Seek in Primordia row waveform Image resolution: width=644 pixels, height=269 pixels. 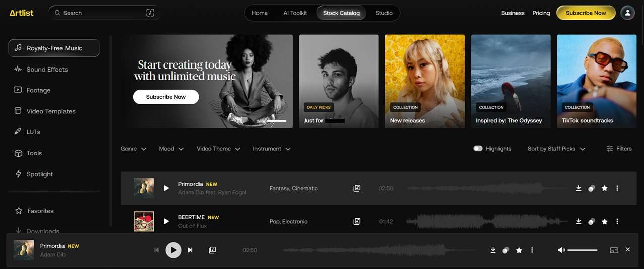(487, 188)
